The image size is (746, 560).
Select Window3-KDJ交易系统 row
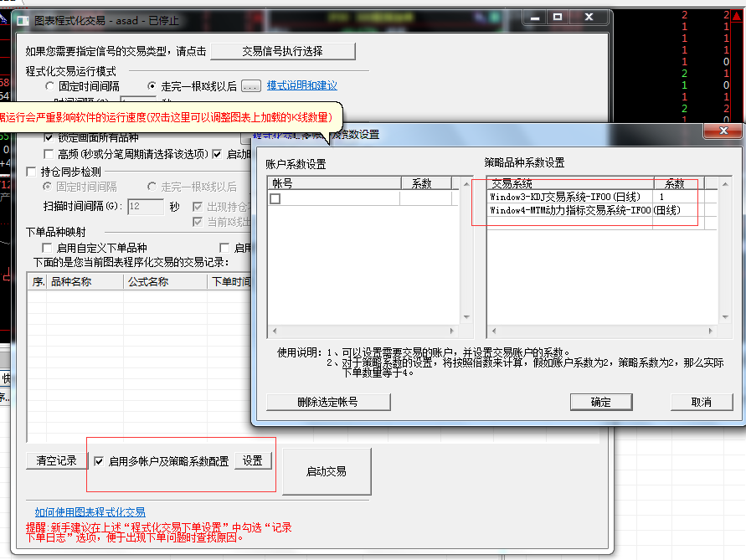[569, 197]
